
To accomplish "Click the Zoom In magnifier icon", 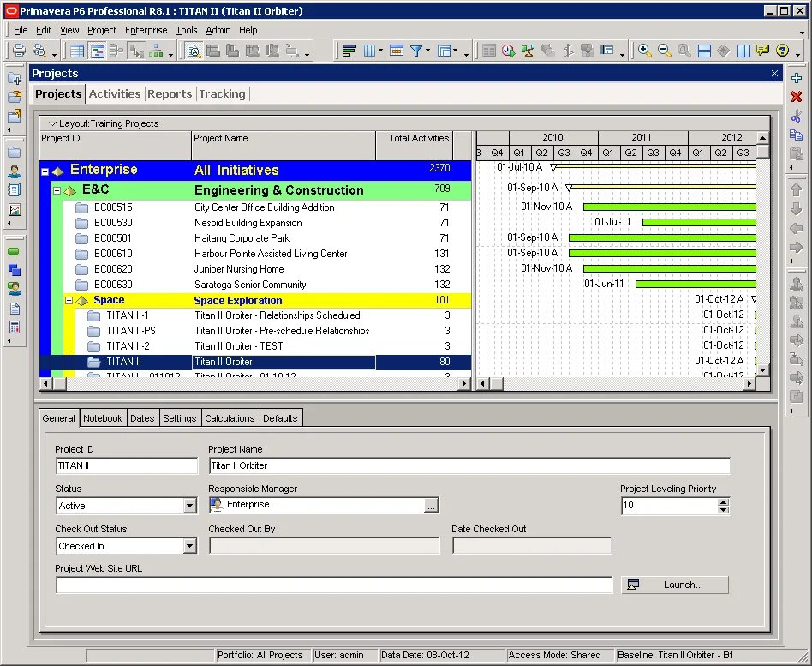I will [645, 51].
